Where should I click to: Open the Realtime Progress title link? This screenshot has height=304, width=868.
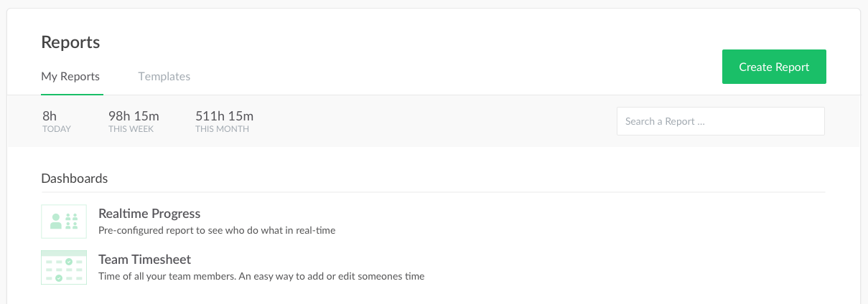pyautogui.click(x=149, y=214)
